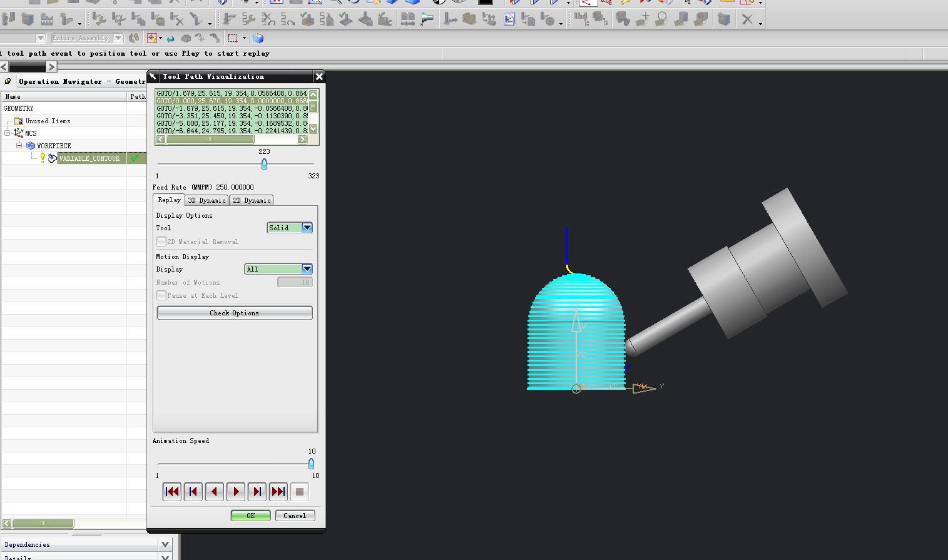Click the Cut Object scissors icon
Screen dimensions: 948x560
click(119, 19)
